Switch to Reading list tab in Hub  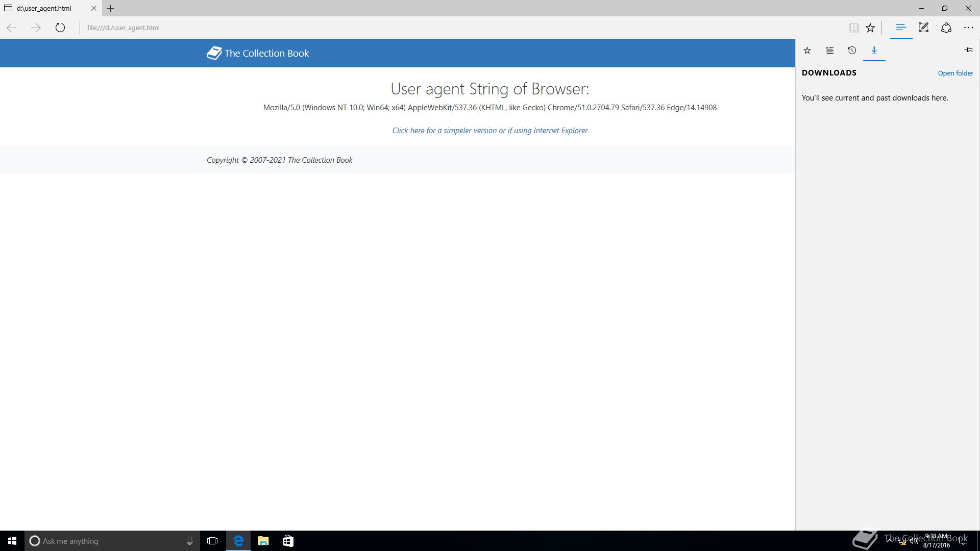(829, 50)
